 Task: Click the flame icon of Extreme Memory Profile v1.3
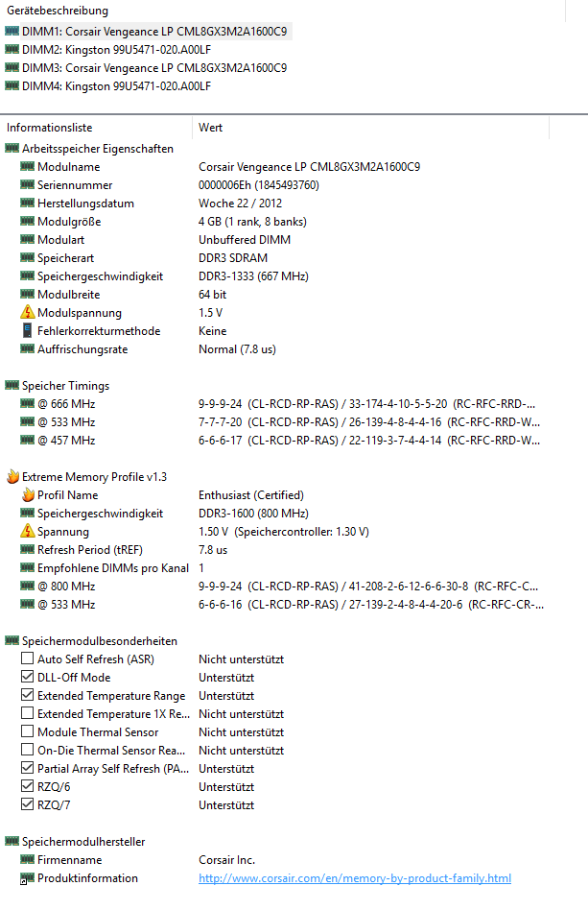(x=12, y=476)
